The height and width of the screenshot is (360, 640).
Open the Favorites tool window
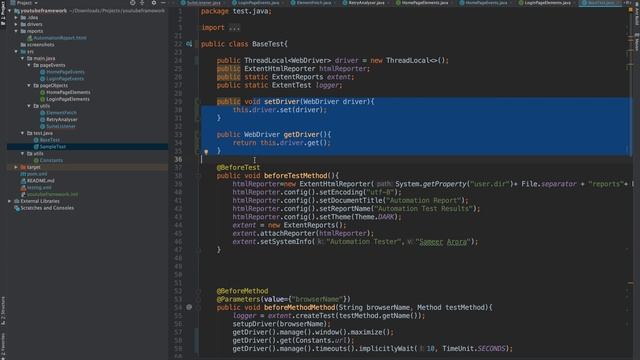click(x=3, y=346)
